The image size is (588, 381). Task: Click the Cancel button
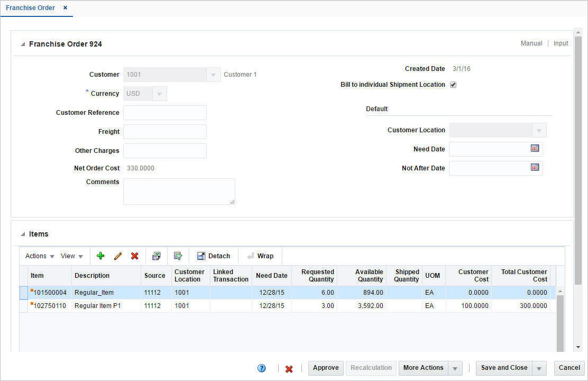[569, 368]
